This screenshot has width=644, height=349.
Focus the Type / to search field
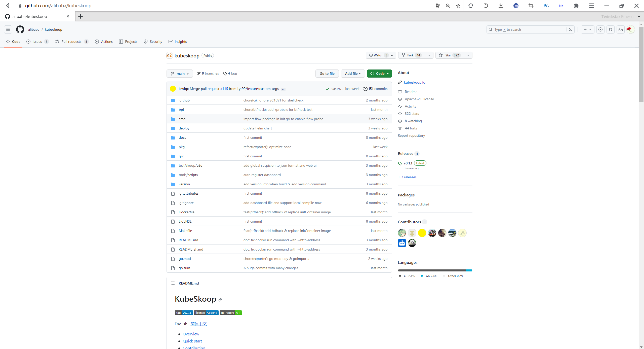(x=530, y=29)
